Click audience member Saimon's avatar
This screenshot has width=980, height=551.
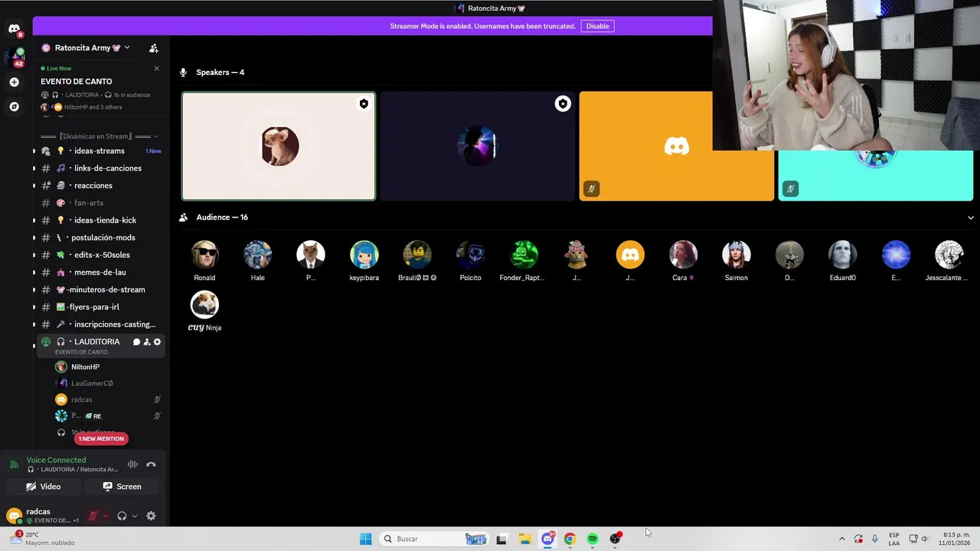pyautogui.click(x=737, y=255)
